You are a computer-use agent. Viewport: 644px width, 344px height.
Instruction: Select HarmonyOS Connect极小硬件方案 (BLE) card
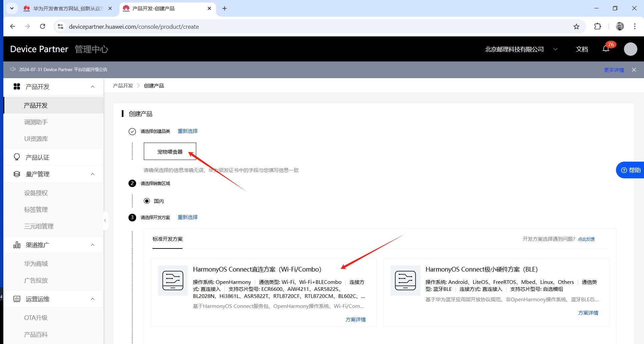[497, 293]
